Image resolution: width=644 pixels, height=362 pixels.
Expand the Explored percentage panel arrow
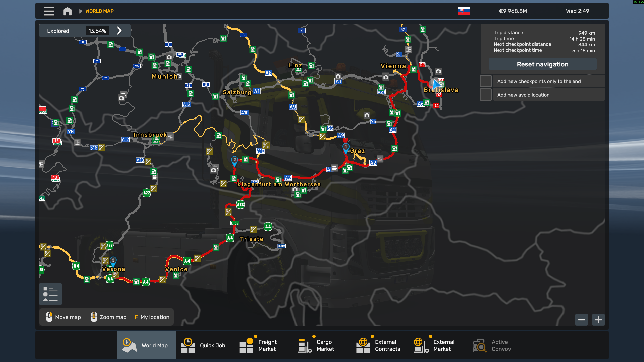[x=119, y=31]
